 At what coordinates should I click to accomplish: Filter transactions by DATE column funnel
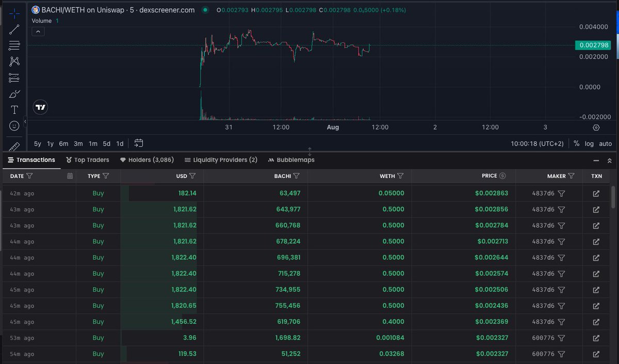(29, 176)
